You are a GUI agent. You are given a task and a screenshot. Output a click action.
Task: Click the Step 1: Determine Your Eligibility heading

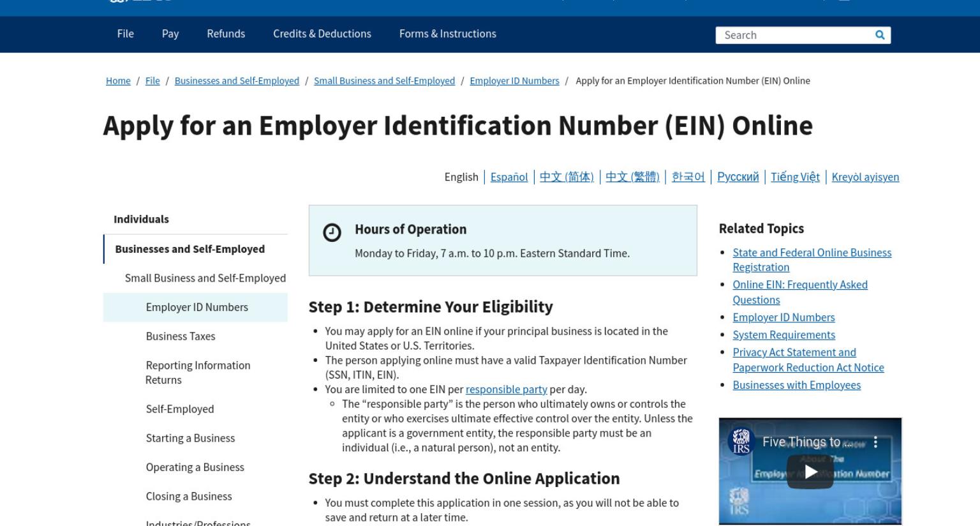pos(431,307)
